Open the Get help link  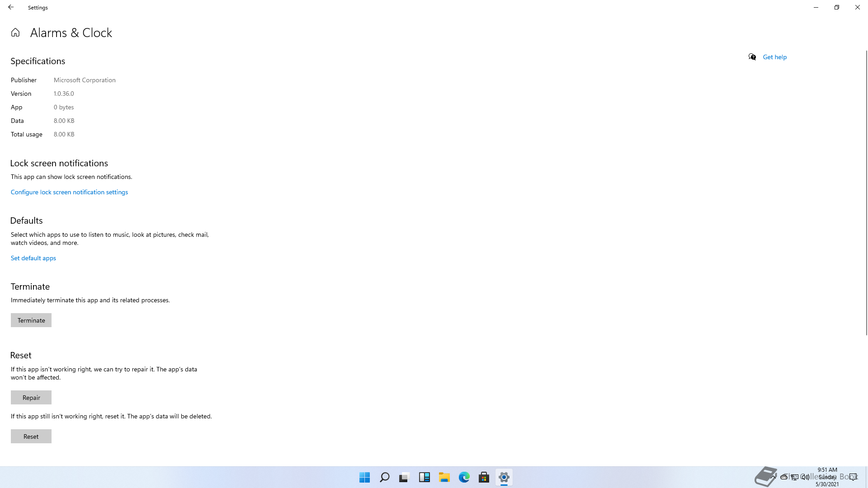[774, 57]
